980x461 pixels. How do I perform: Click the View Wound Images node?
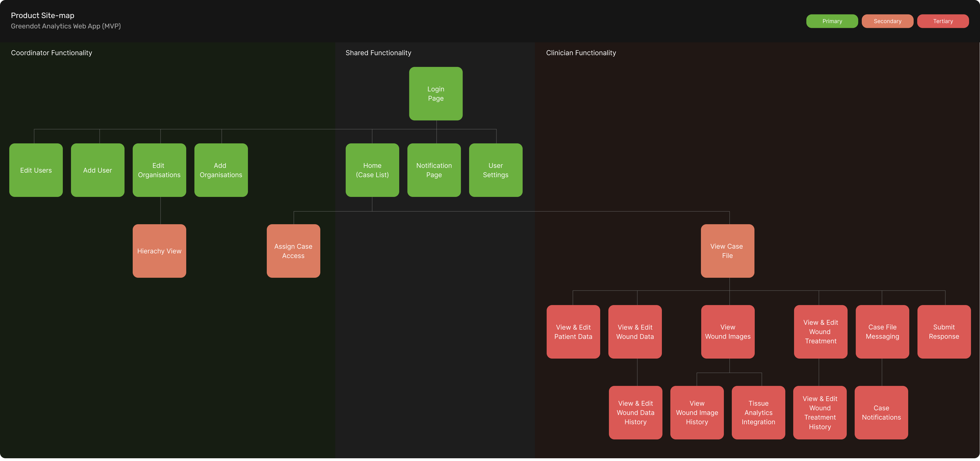click(727, 331)
